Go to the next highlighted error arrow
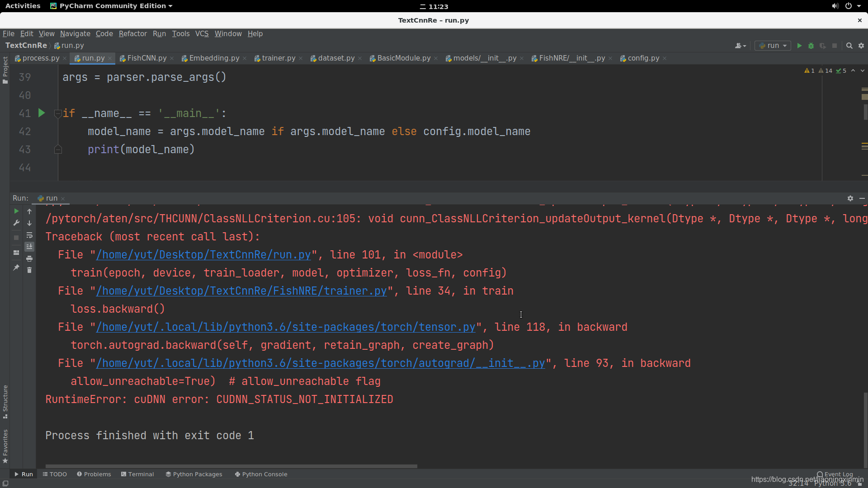Viewport: 868px width, 488px height. (863, 70)
